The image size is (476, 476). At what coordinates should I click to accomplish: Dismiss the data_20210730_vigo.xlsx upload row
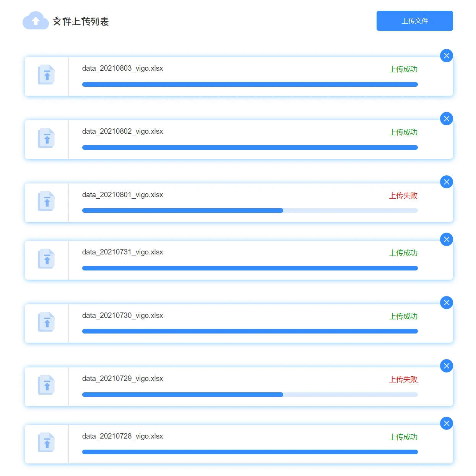[x=446, y=303]
